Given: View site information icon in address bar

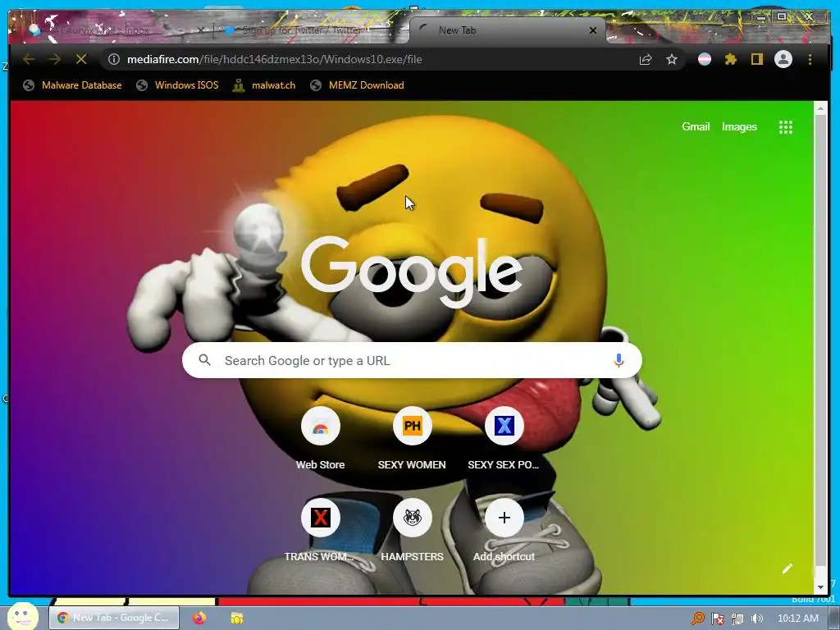Looking at the screenshot, I should [113, 59].
